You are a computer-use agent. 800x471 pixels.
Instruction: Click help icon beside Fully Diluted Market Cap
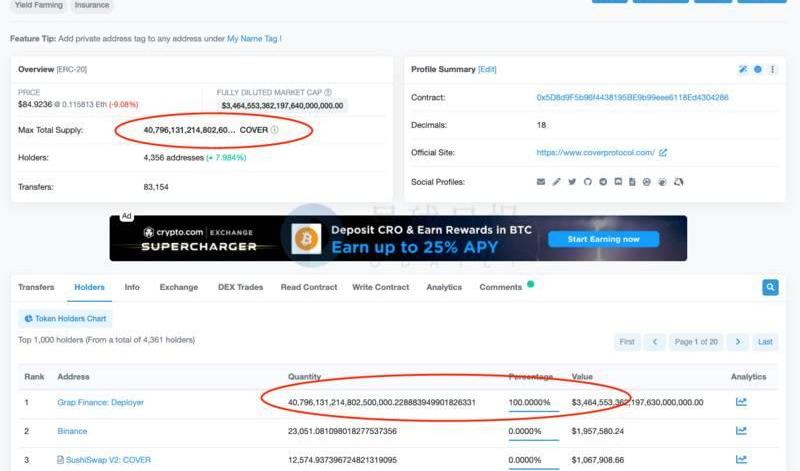click(328, 92)
